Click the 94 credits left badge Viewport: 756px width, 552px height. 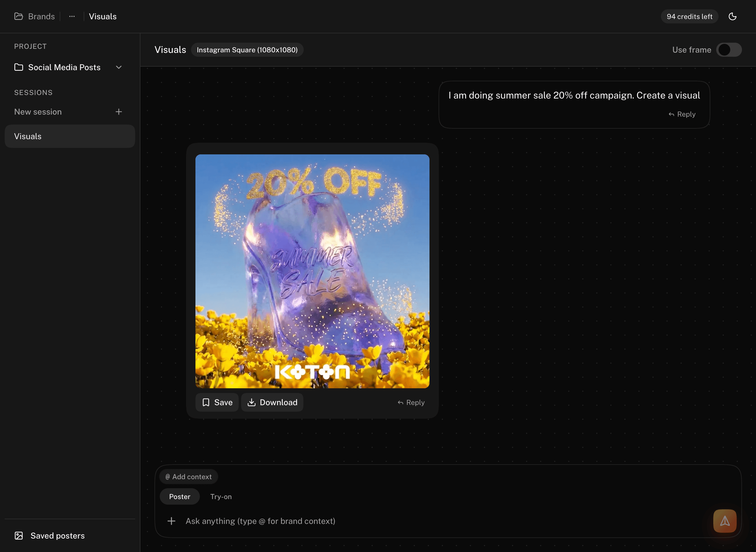click(x=689, y=16)
